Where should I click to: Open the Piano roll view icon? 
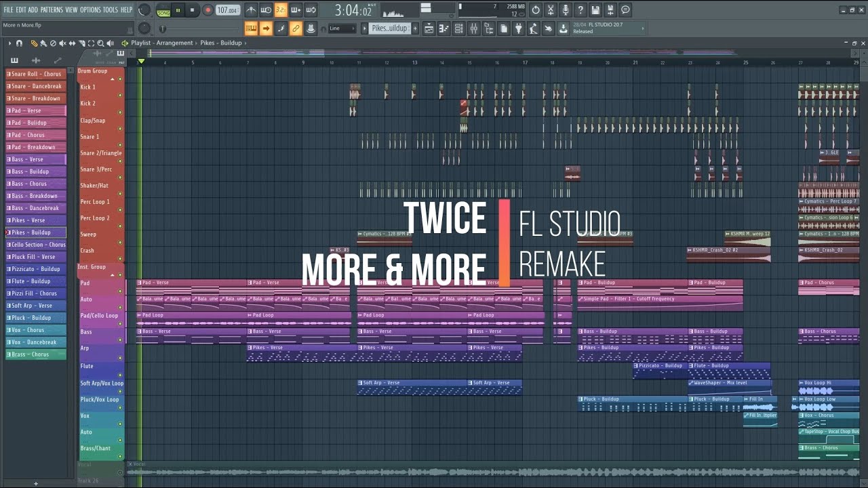tap(444, 28)
